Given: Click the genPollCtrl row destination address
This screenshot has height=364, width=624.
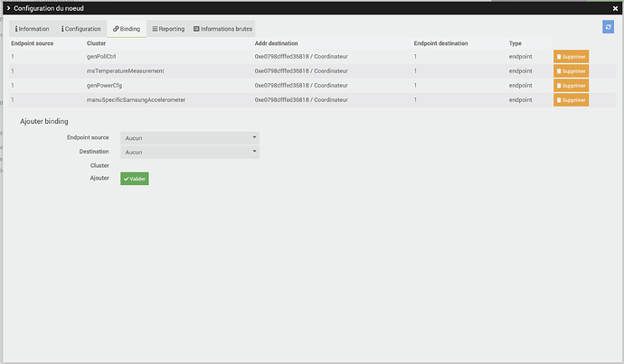Looking at the screenshot, I should [301, 56].
